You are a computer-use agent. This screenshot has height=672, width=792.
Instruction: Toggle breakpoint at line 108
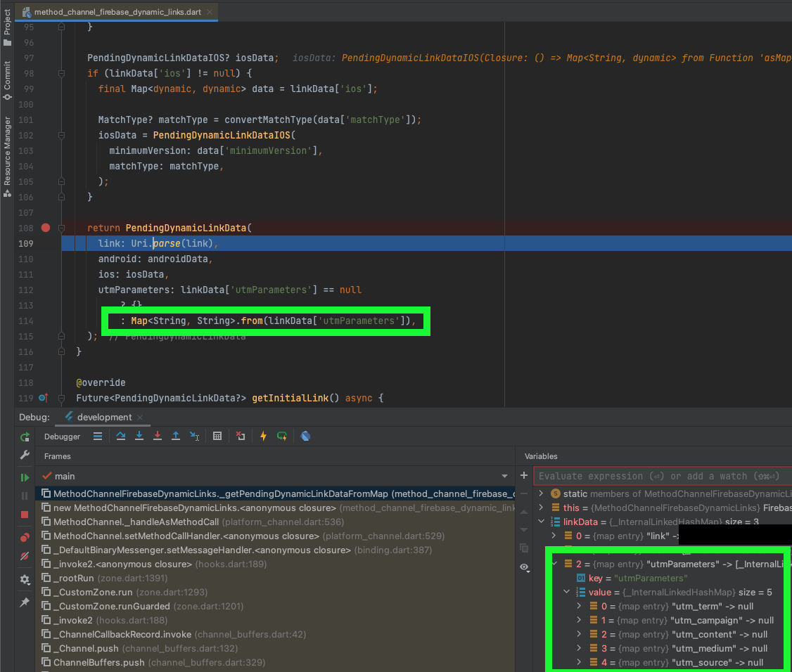tap(46, 228)
